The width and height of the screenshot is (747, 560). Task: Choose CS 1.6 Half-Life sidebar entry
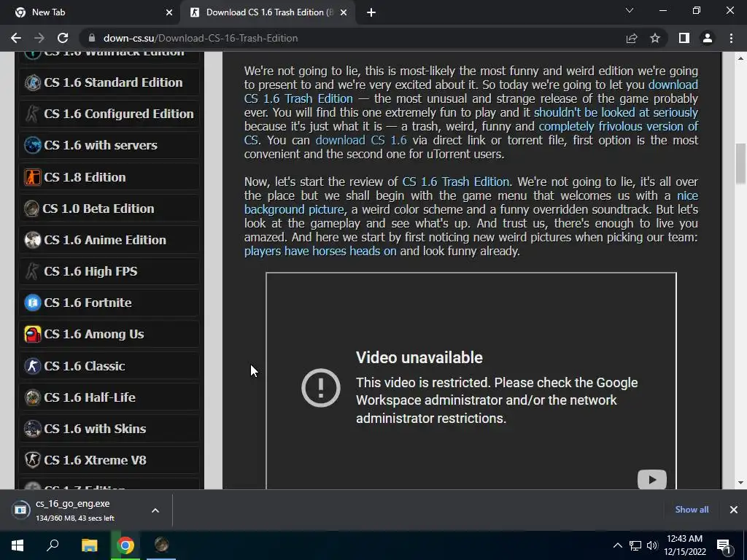[90, 397]
